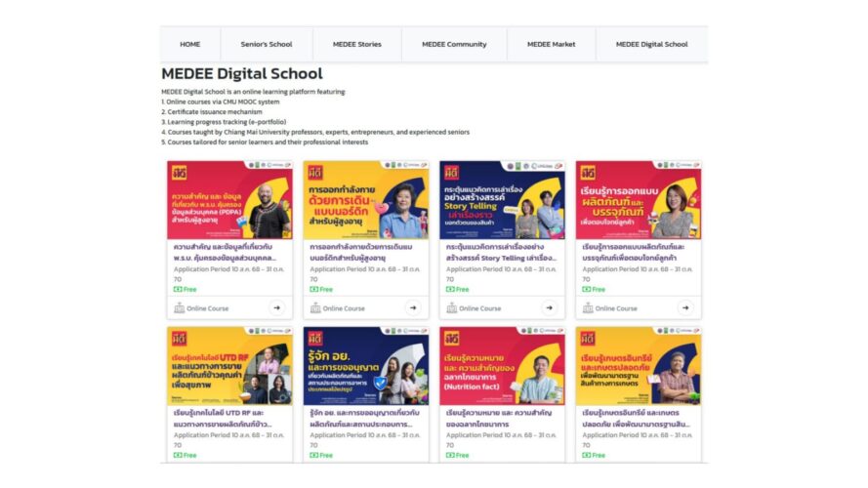868x488 pixels.
Task: Open Senior's School tab
Action: 267,44
